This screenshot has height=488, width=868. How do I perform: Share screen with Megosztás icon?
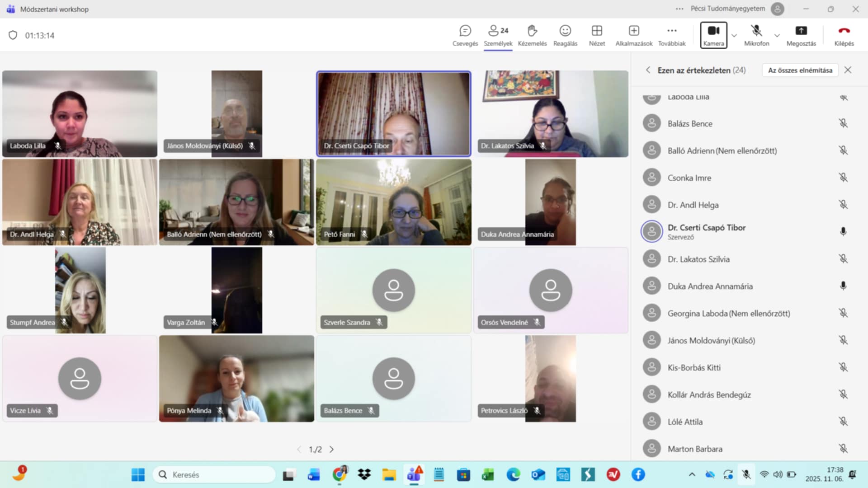point(801,35)
